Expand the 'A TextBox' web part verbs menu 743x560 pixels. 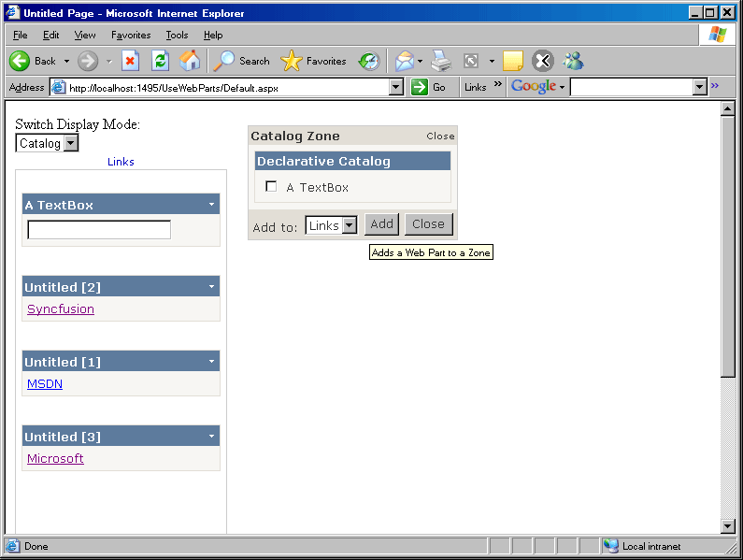click(212, 204)
